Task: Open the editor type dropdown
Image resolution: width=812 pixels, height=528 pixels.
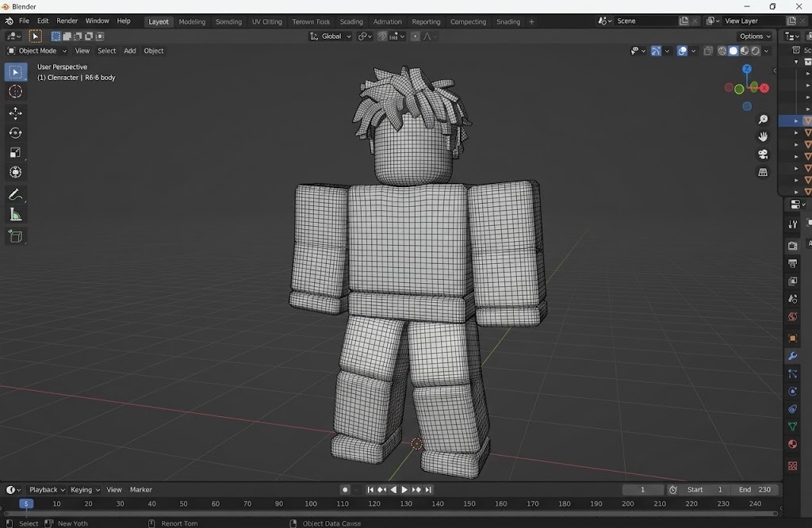Action: [x=13, y=36]
